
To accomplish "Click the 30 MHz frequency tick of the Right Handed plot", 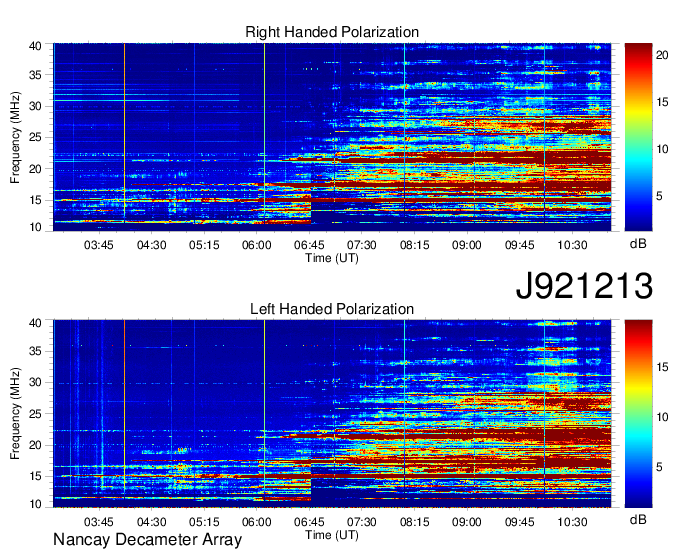I will tap(35, 106).
